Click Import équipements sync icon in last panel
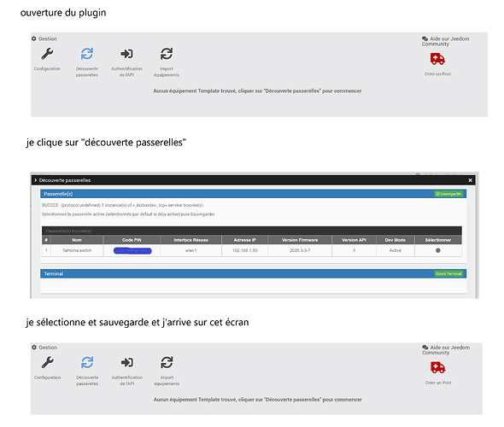Screen dimensions: 504x427 [167, 363]
